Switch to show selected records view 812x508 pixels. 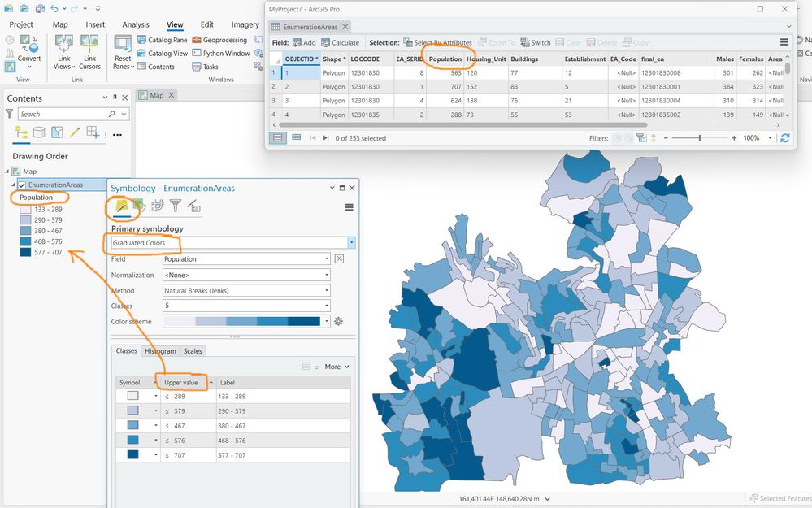(296, 137)
